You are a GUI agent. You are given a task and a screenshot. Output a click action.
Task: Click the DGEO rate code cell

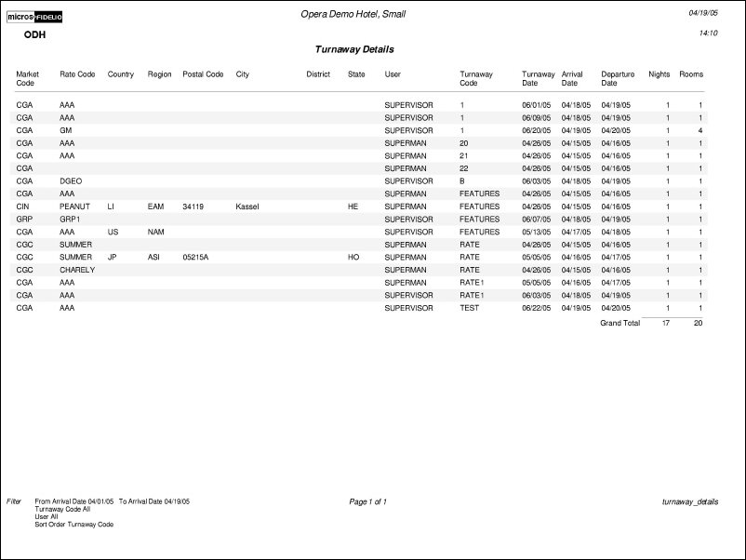coord(71,181)
